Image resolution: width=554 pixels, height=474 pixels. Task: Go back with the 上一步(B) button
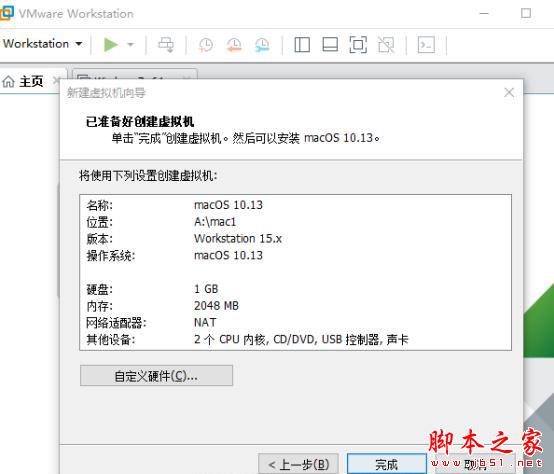click(x=298, y=464)
